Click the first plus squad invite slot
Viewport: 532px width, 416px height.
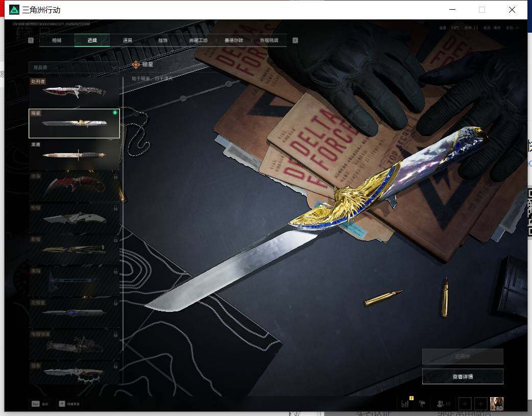465,404
